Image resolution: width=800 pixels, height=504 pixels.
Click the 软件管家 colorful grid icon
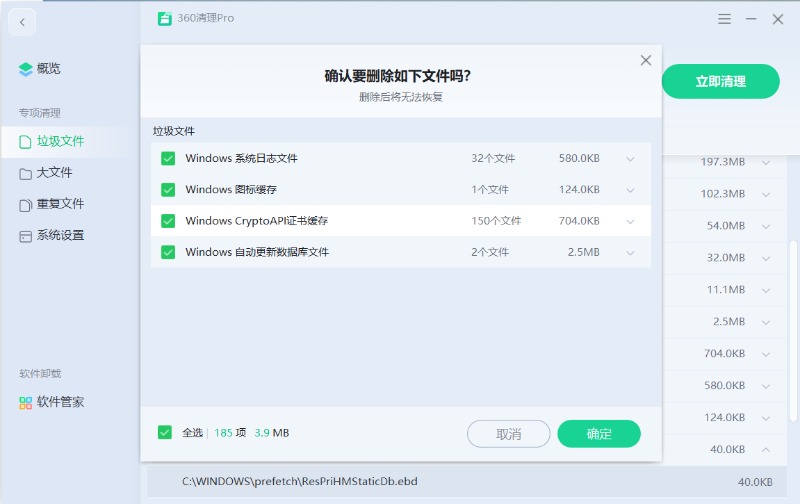click(x=26, y=403)
